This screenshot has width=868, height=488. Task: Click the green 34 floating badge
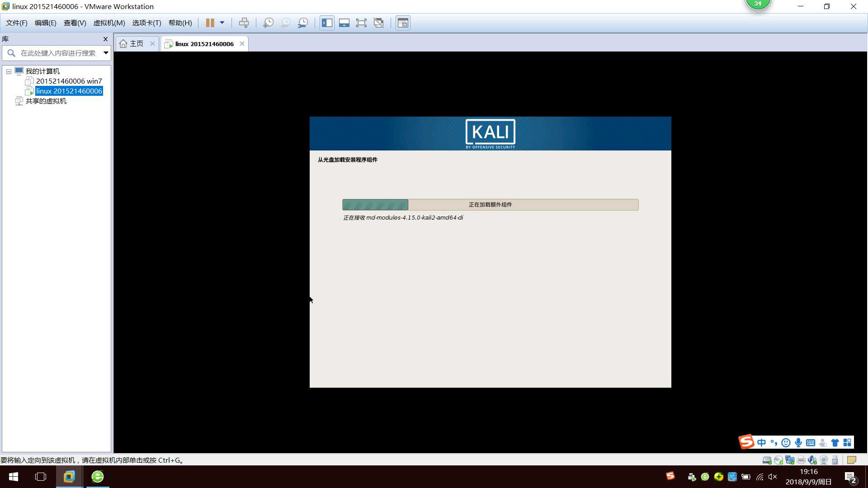[x=758, y=5]
